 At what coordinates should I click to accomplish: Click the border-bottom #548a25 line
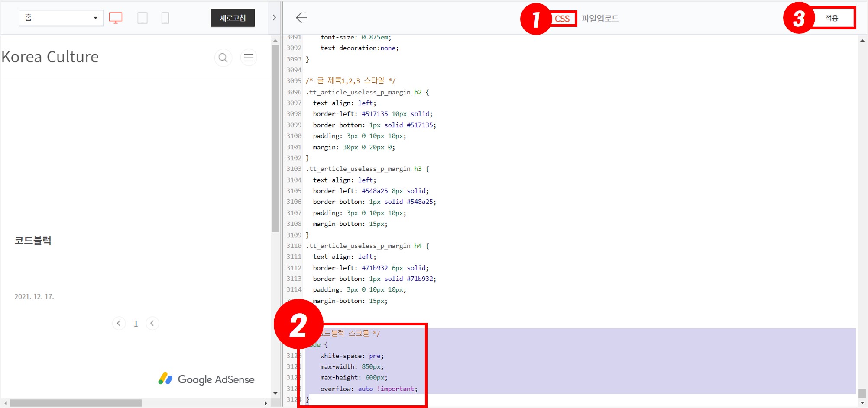pos(374,202)
